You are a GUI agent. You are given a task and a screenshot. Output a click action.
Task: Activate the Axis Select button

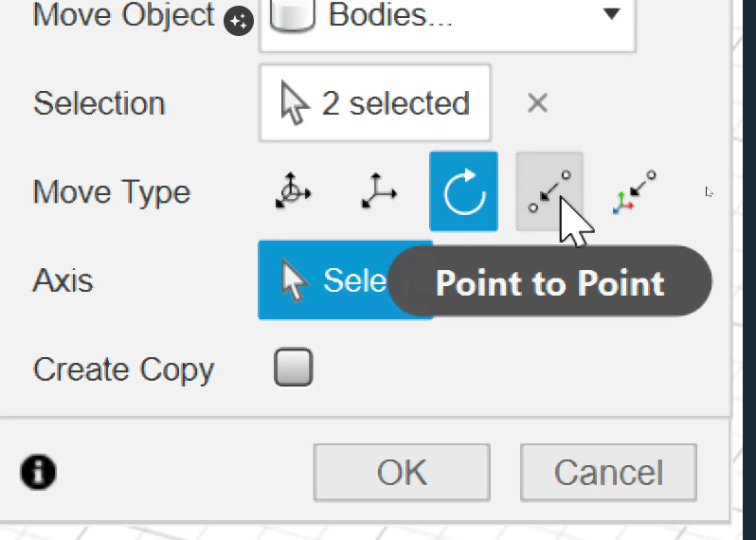[x=345, y=280]
